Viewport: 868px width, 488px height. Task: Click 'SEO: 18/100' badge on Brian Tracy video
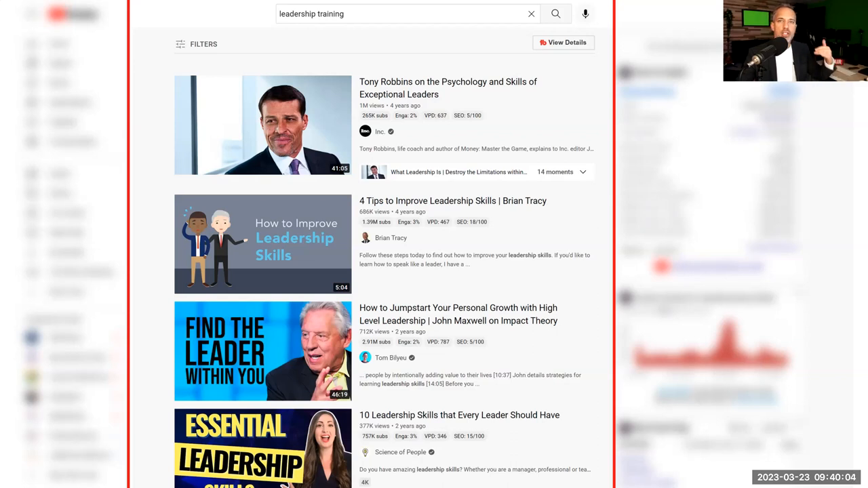pyautogui.click(x=472, y=222)
